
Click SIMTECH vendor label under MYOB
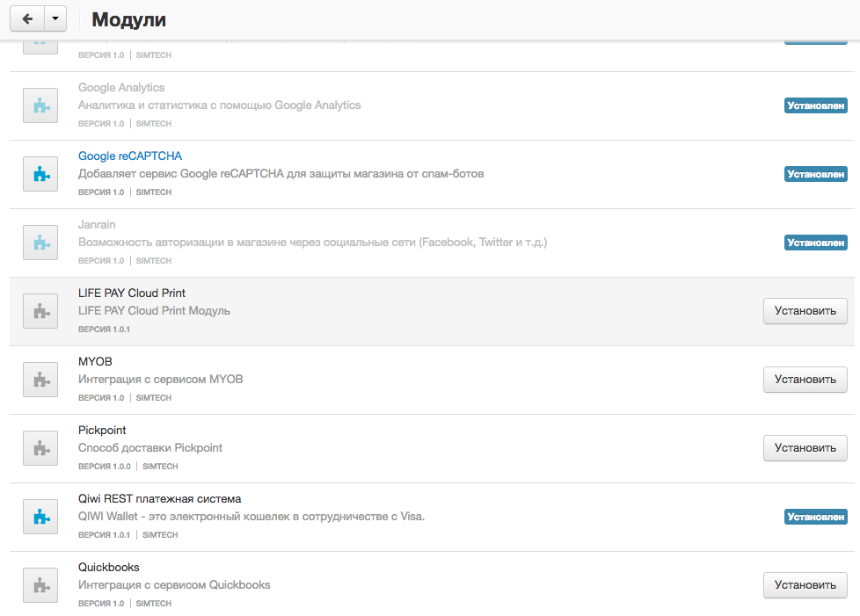pos(154,398)
